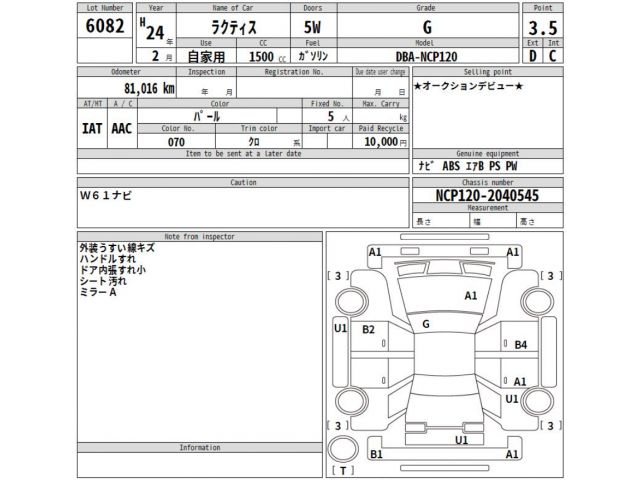Select the air conditioning value AAC

(122, 129)
